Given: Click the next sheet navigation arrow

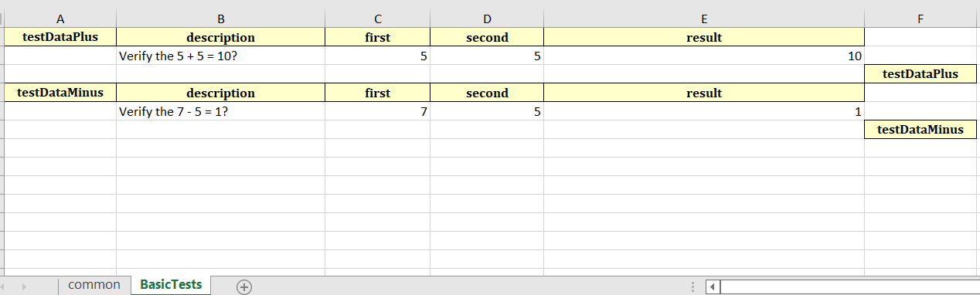Looking at the screenshot, I should tap(25, 287).
